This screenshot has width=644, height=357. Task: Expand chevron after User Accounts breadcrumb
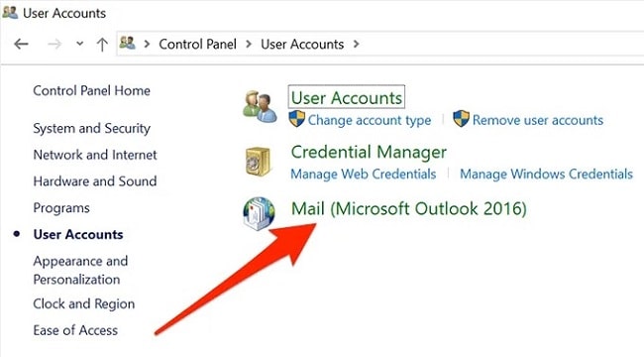click(x=356, y=44)
